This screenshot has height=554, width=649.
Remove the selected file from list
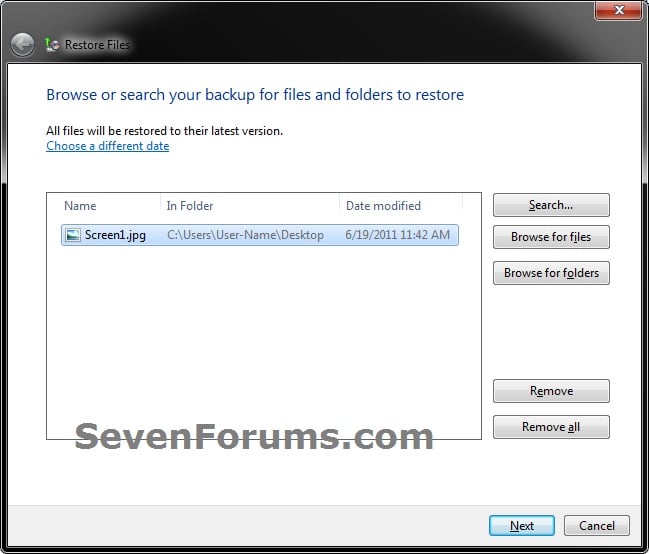pos(551,391)
